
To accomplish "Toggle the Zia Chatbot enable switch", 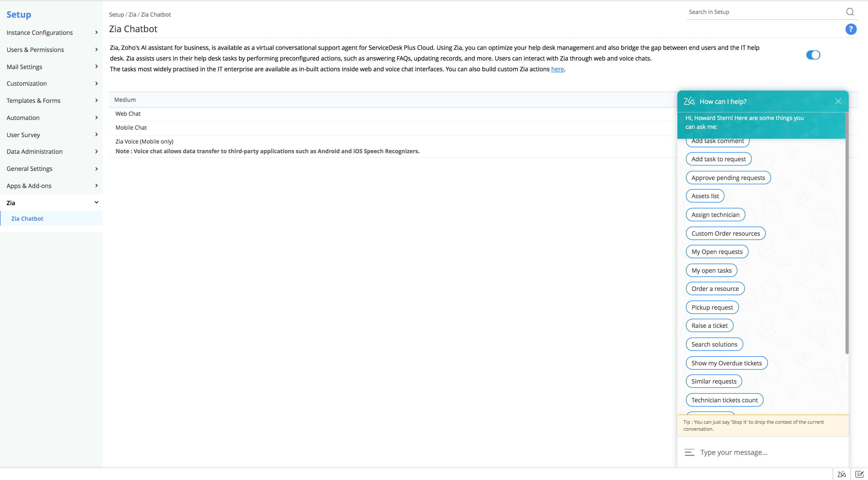I will [813, 55].
